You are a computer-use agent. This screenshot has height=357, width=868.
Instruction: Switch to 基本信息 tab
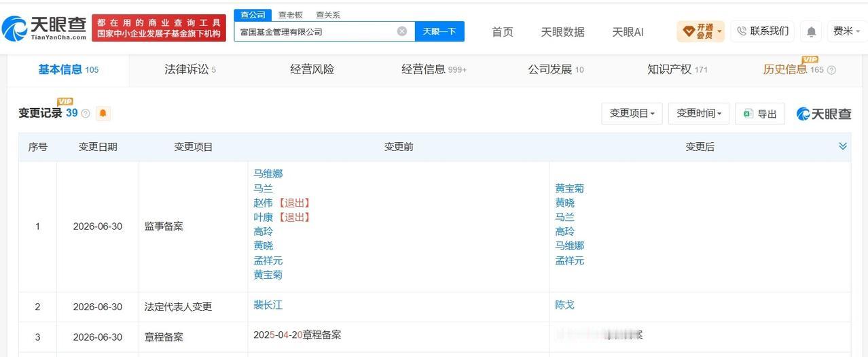68,69
